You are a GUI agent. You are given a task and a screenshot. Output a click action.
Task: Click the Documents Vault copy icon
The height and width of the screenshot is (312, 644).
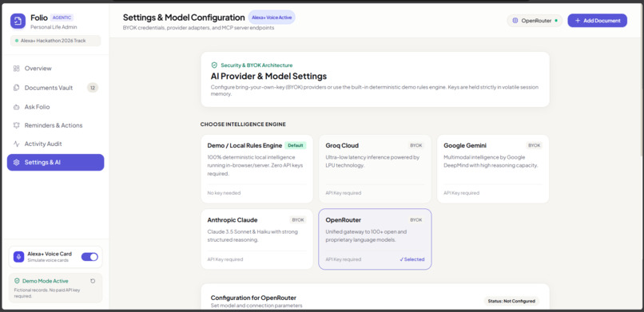(17, 88)
